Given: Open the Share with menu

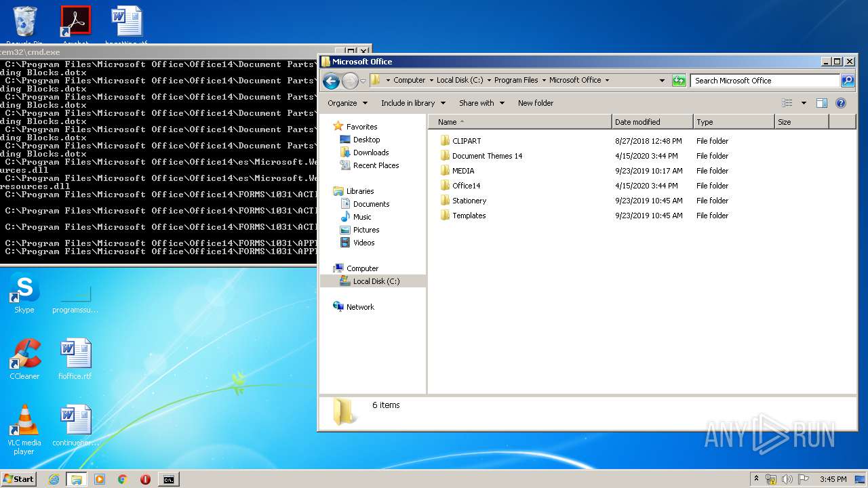Looking at the screenshot, I should tap(481, 103).
